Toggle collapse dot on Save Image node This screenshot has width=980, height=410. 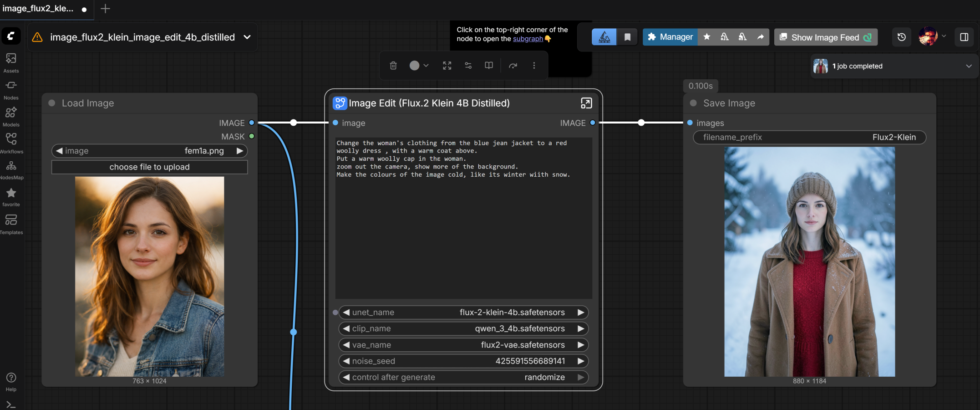[x=693, y=103]
